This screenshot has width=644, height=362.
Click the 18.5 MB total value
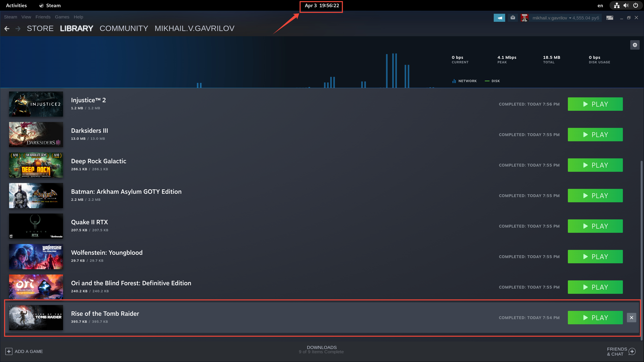(x=551, y=57)
